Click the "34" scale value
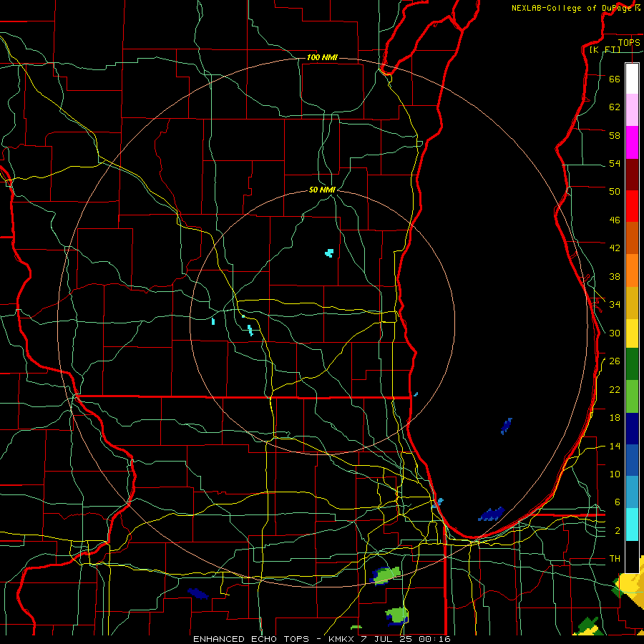 pyautogui.click(x=615, y=304)
